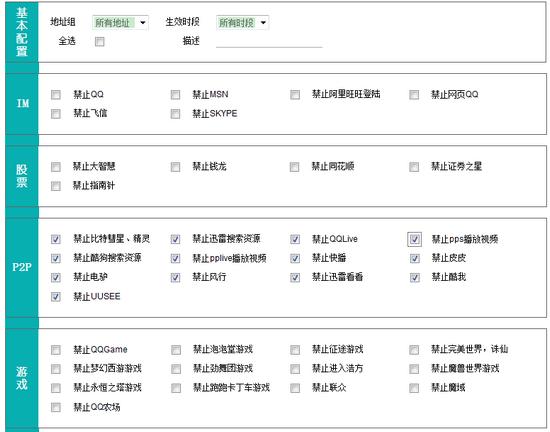Tick the 禁止联众 checkbox
The width and height of the screenshot is (550, 432).
[295, 388]
